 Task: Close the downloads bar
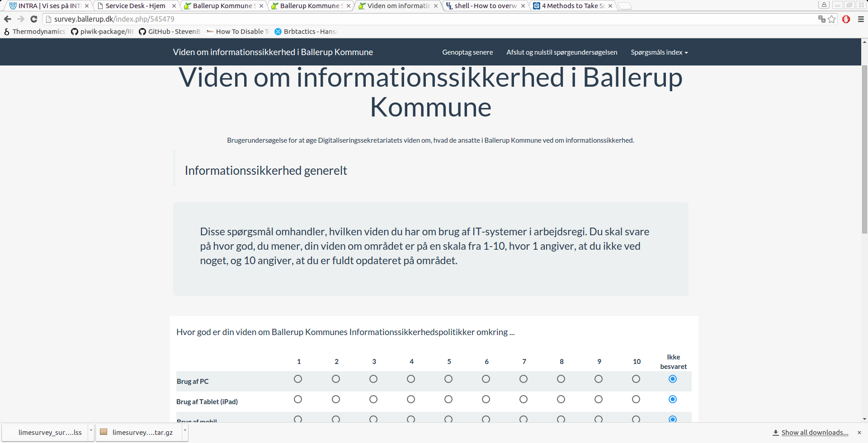pos(859,433)
